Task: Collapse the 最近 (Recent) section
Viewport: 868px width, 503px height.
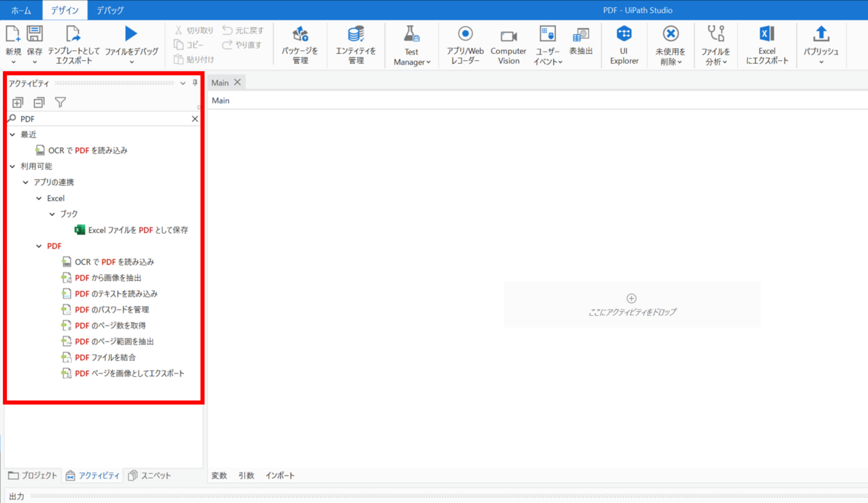Action: 12,134
